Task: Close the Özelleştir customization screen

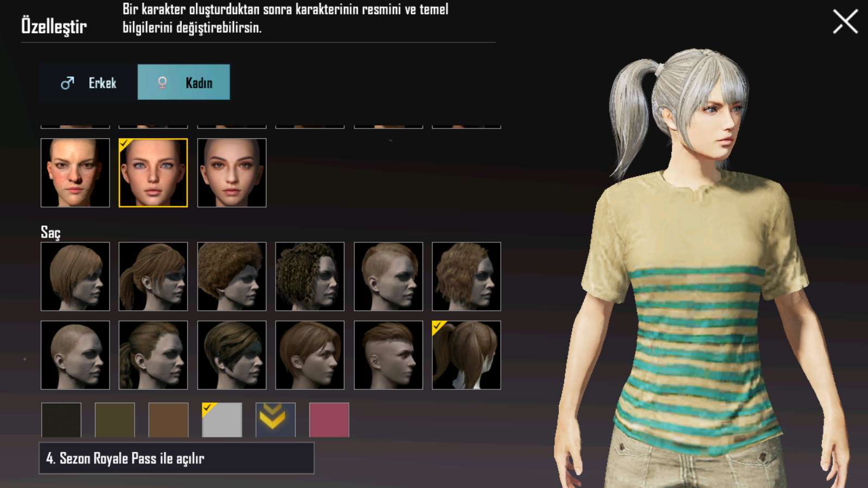Action: (845, 22)
